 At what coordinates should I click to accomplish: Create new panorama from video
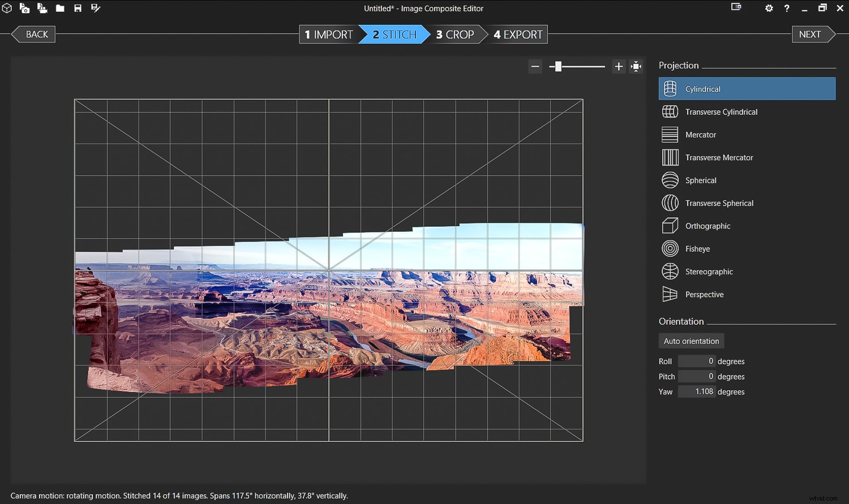[42, 8]
